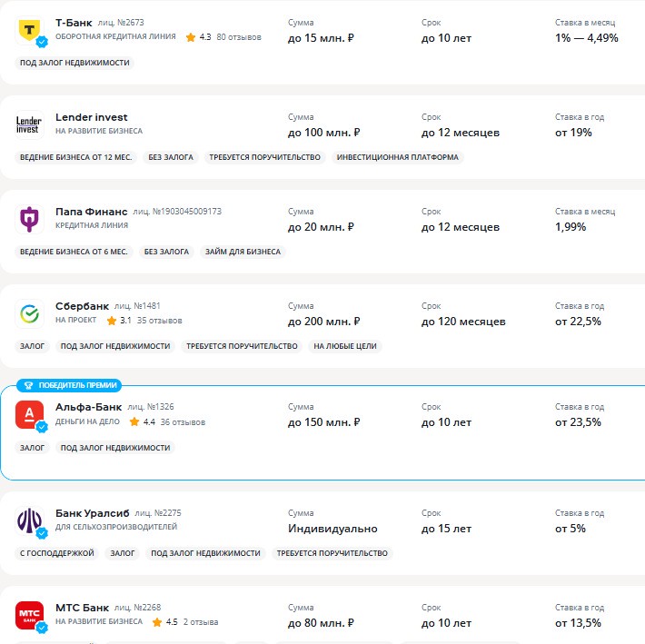
Task: Open the Сбербанк offer title
Action: tap(82, 306)
